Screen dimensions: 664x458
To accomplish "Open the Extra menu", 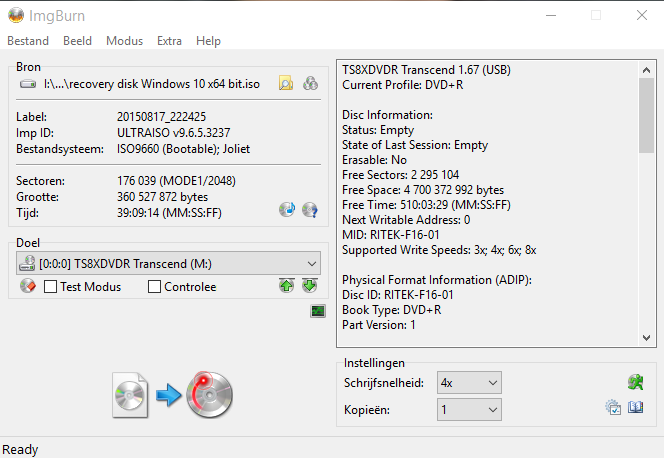I will (x=169, y=41).
